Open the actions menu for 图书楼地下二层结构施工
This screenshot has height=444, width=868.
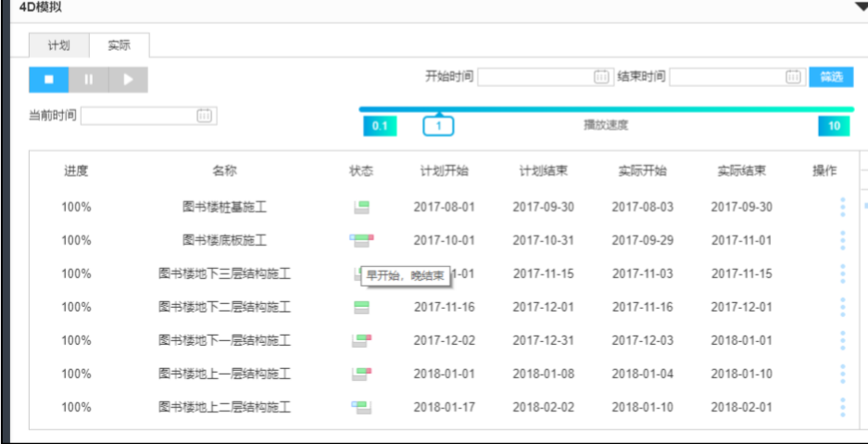843,307
